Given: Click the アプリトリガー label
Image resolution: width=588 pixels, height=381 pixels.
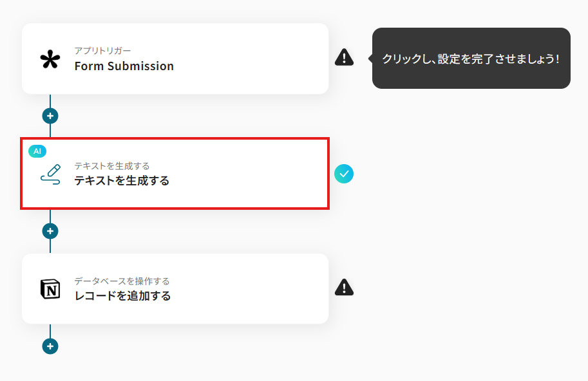Looking at the screenshot, I should [102, 51].
